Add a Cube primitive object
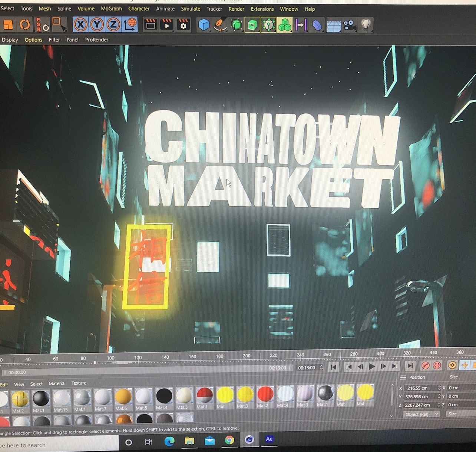Screen dimensions: 476x452 [x=204, y=25]
